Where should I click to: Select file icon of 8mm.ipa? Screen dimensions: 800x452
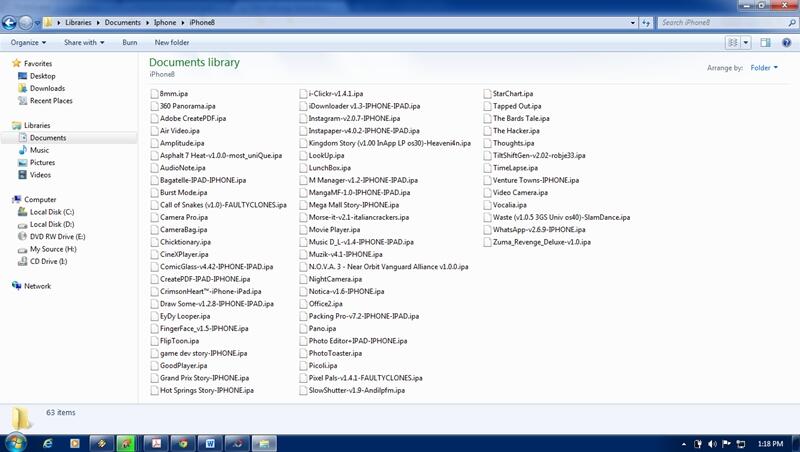coord(155,93)
